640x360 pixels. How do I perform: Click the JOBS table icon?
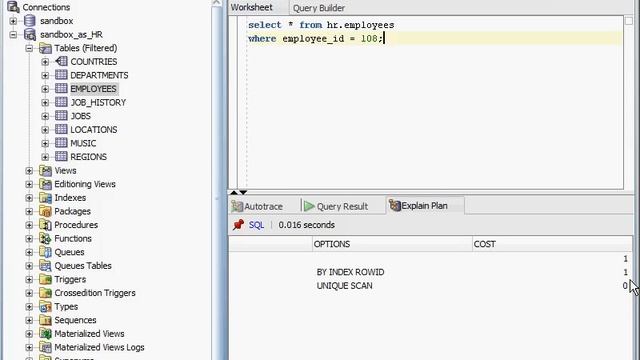tap(61, 116)
